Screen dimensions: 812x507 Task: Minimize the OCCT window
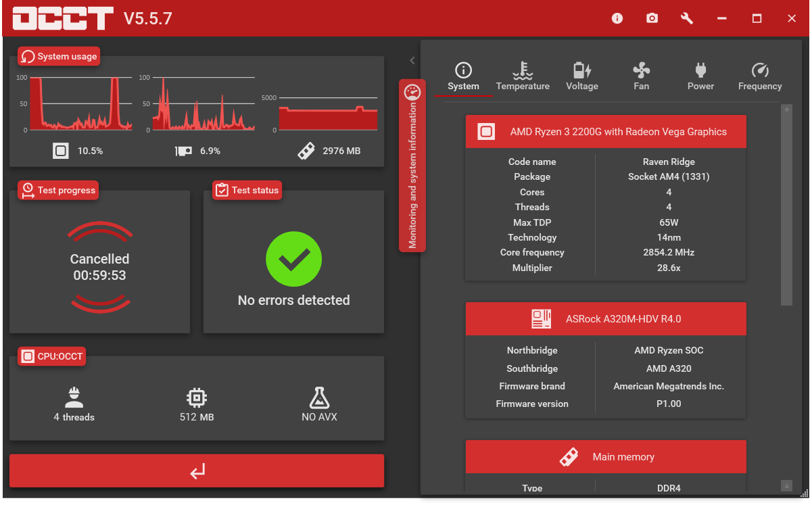[x=722, y=18]
